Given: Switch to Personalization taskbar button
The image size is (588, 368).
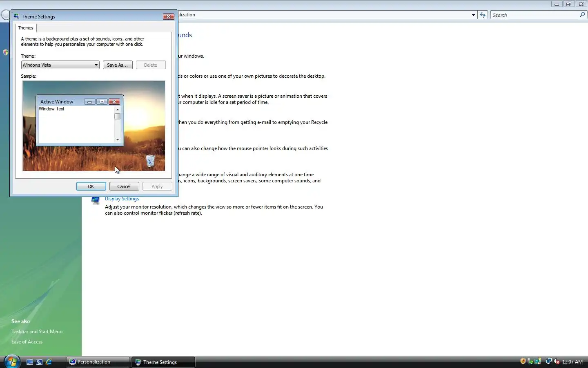Looking at the screenshot, I should 98,362.
